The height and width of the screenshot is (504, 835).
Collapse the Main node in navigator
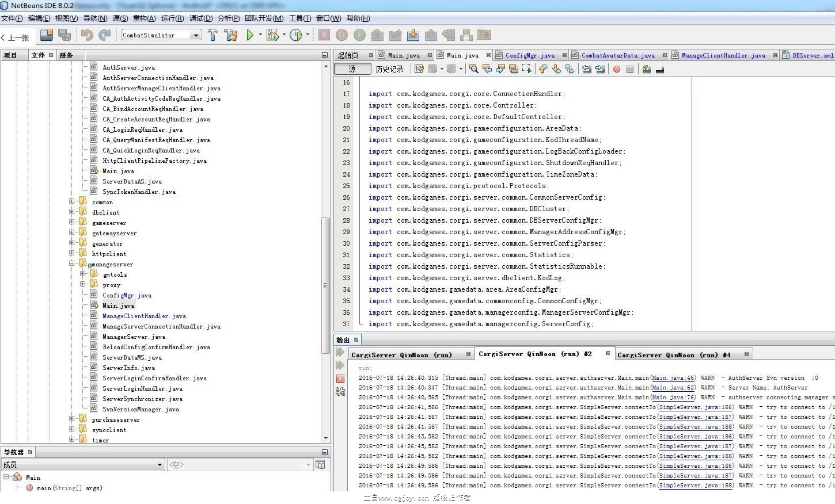click(x=6, y=477)
